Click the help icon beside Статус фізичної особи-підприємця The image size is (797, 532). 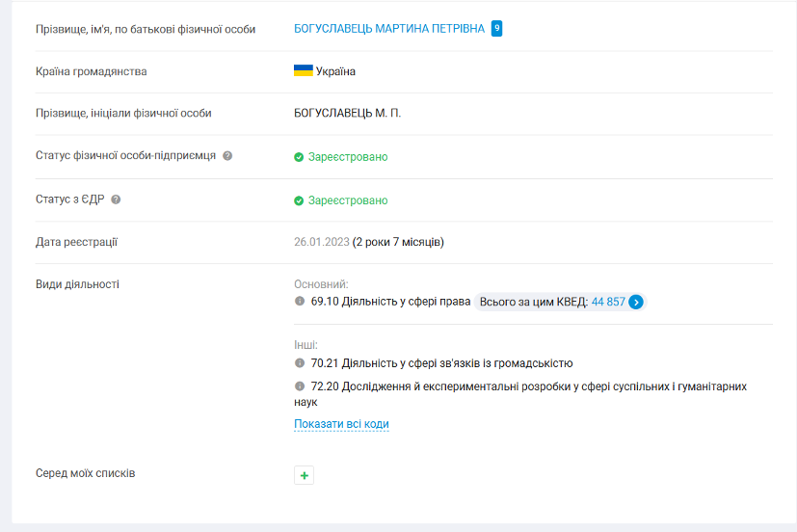pyautogui.click(x=227, y=156)
